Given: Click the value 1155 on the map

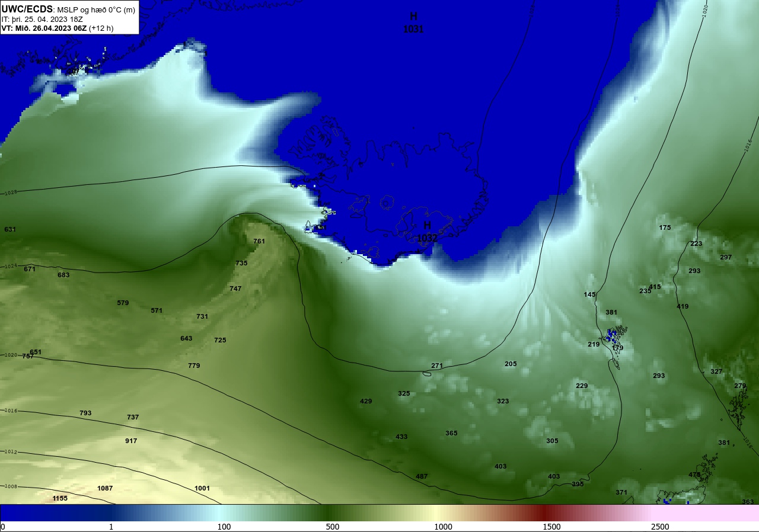Looking at the screenshot, I should (x=60, y=498).
